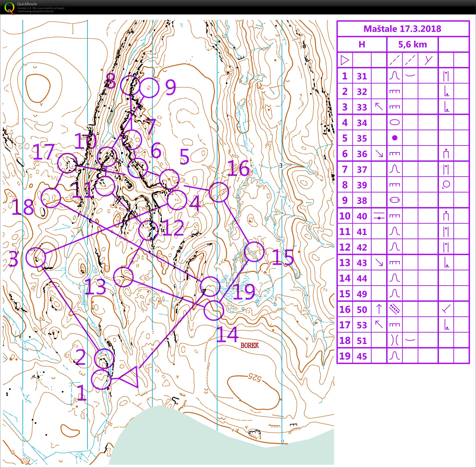
Task: Click the oval symbol in row 4
Action: 395,122
